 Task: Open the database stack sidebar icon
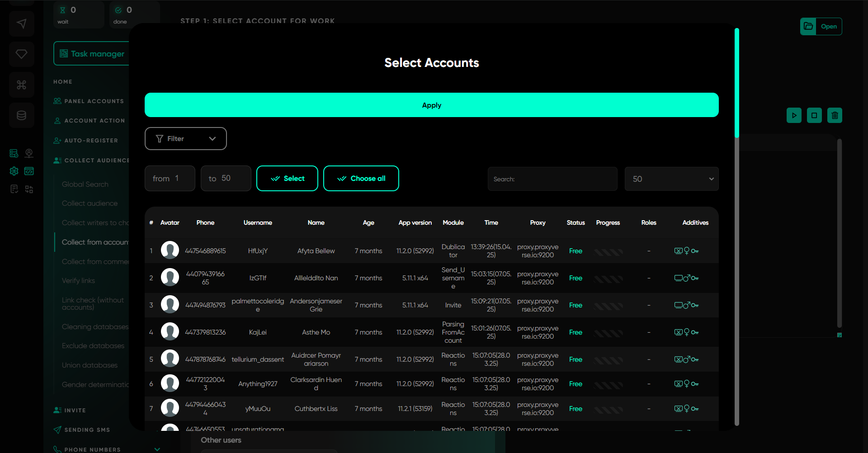point(21,115)
